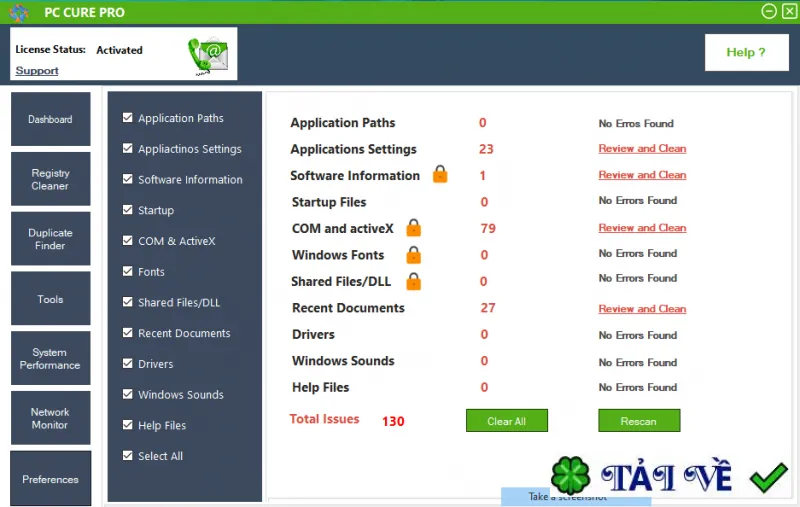The width and height of the screenshot is (800, 507).
Task: Uncheck the Application Paths checkbox
Action: click(x=128, y=118)
